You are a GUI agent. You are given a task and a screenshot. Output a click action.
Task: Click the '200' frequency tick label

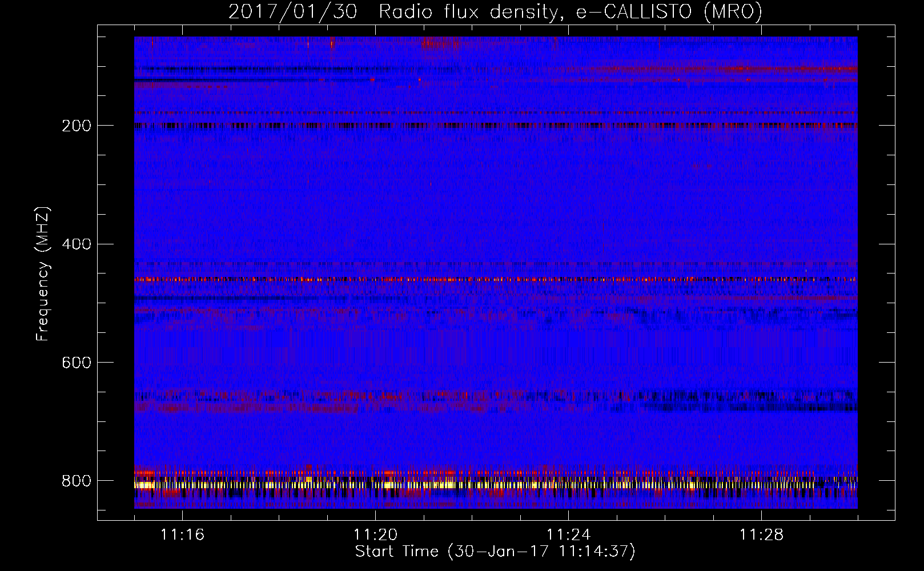(76, 126)
